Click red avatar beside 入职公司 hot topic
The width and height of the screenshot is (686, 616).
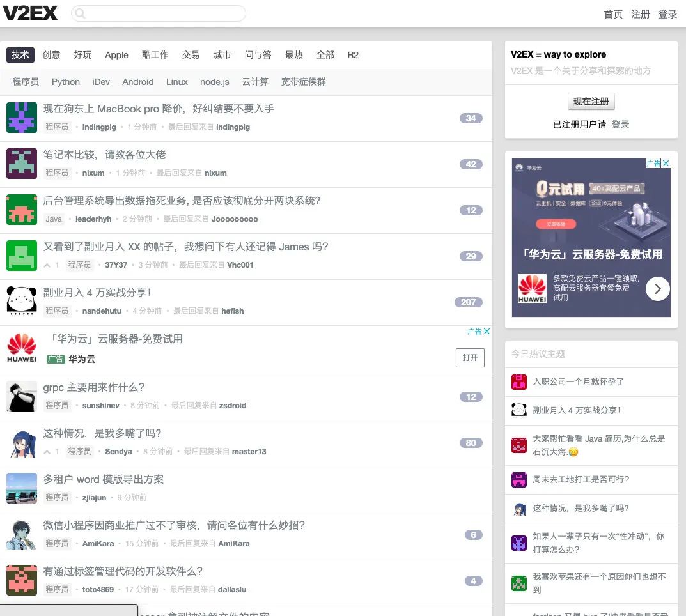pyautogui.click(x=519, y=381)
